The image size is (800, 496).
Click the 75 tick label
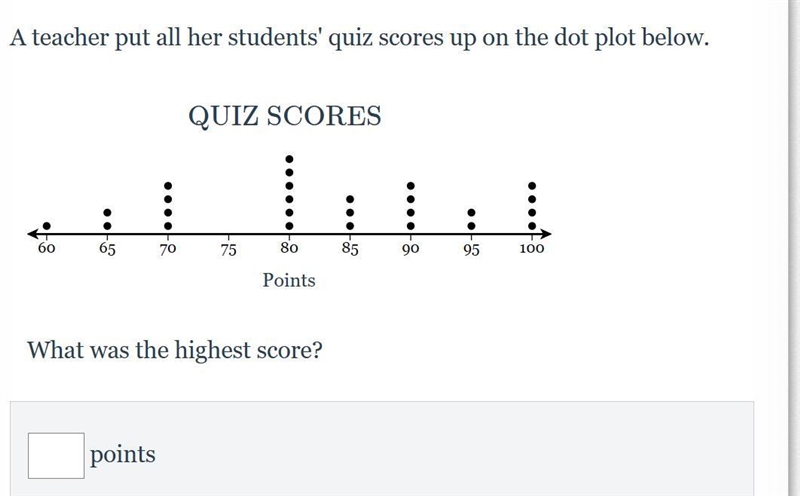click(x=229, y=250)
